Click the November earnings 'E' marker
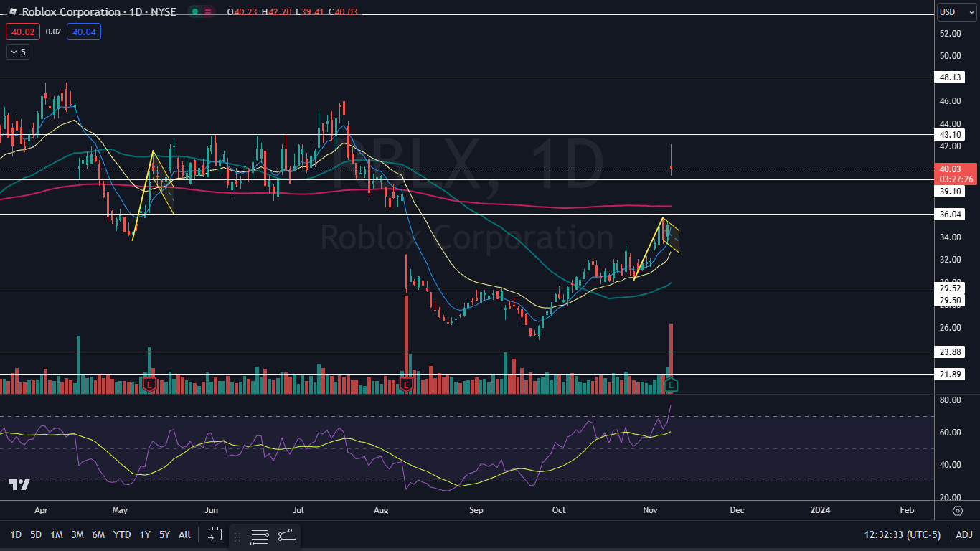 click(672, 385)
